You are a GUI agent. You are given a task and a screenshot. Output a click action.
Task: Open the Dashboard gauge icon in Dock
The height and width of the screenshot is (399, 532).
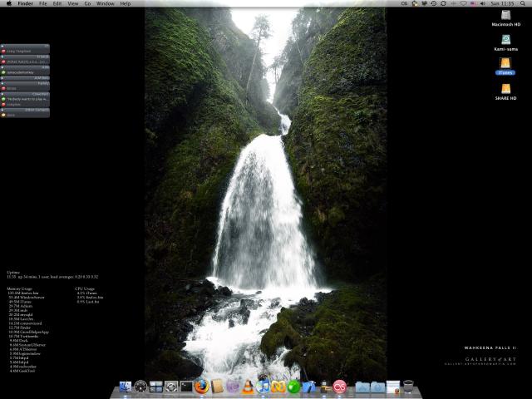[x=140, y=387]
